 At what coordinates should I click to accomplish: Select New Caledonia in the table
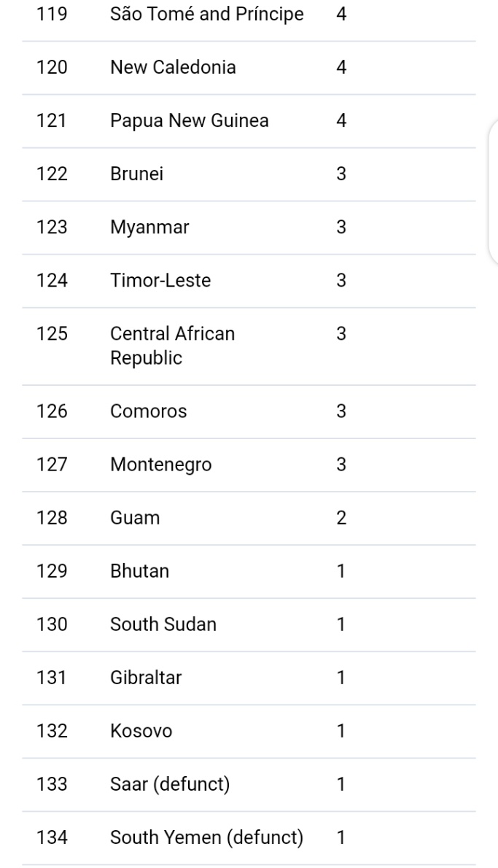click(173, 68)
